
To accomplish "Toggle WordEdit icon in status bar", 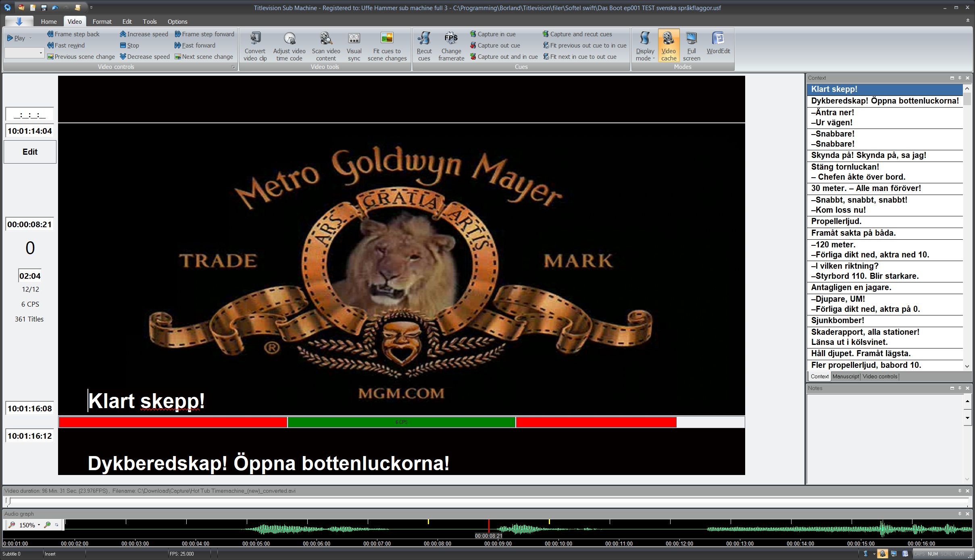I will tap(905, 554).
